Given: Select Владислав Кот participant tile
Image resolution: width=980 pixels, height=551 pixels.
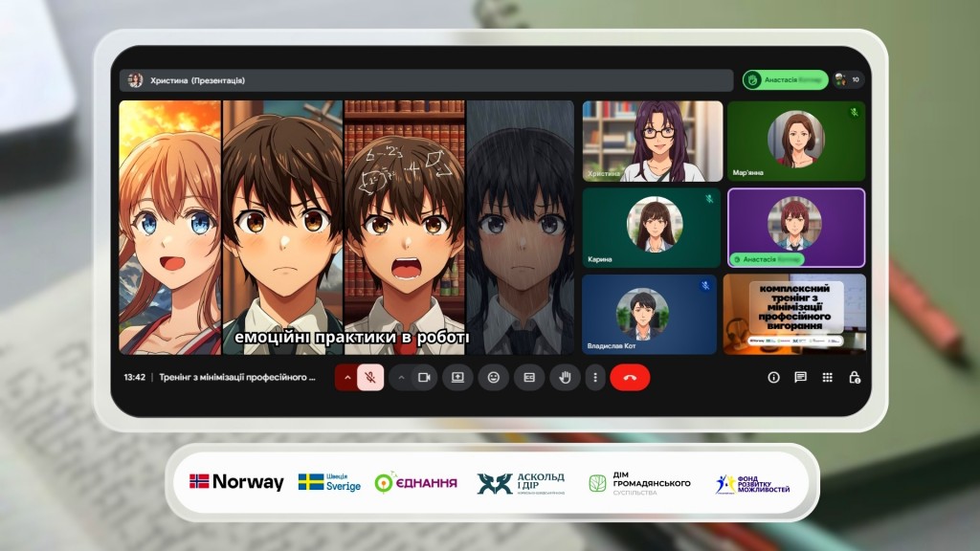Looking at the screenshot, I should (650, 314).
